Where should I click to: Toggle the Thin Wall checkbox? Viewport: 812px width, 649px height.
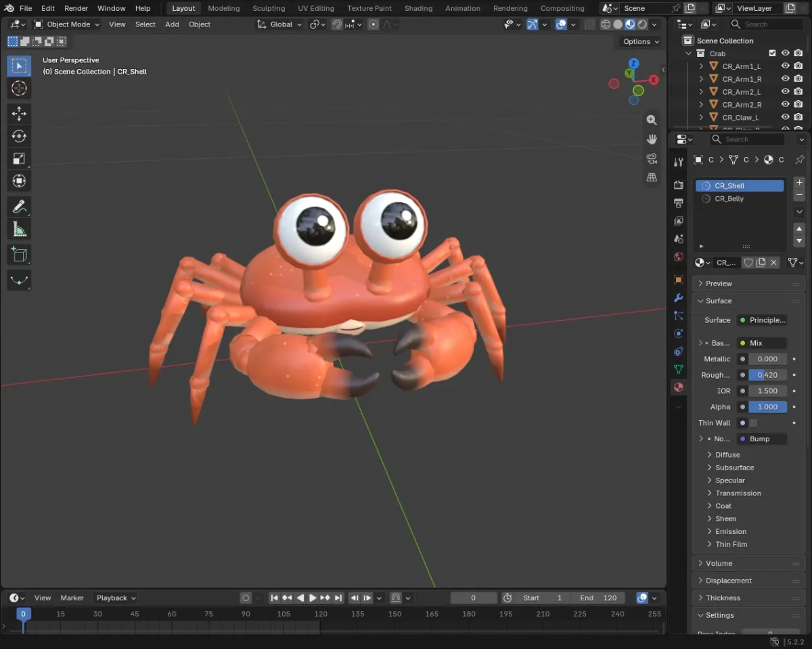pos(753,423)
